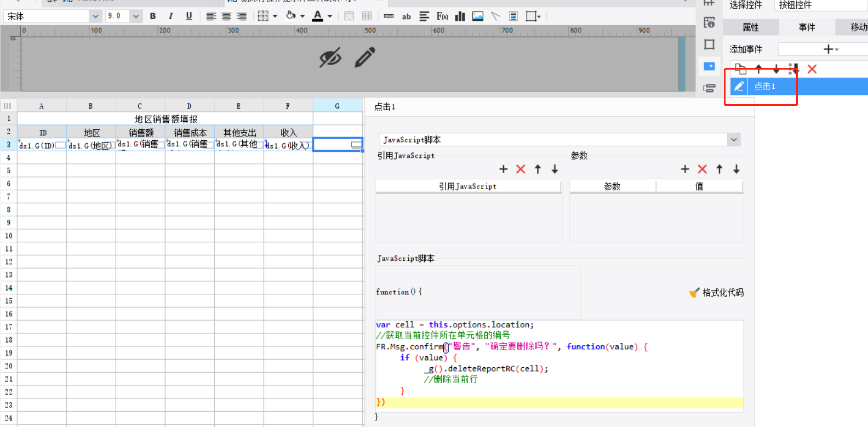This screenshot has width=868, height=427.
Task: Open the 宋体 font family dropdown
Action: [95, 16]
